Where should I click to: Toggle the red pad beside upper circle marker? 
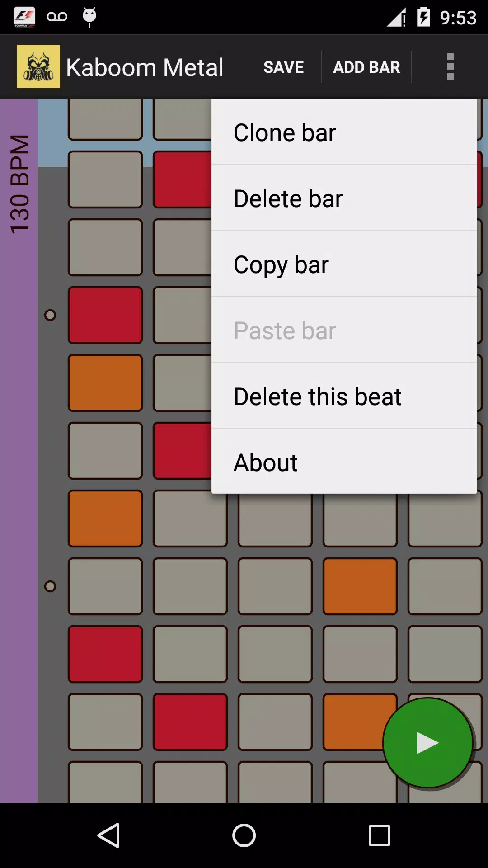[x=105, y=315]
